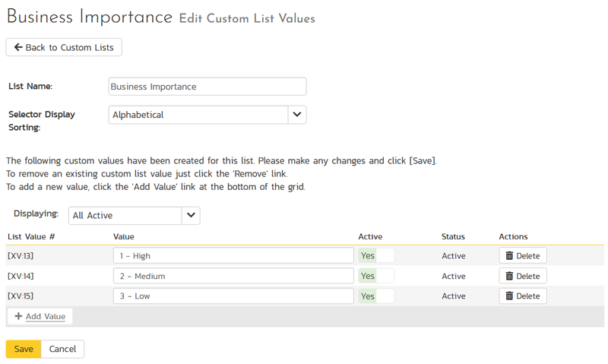Click the back arrow icon for Custom Lists
The image size is (608, 364).
tap(18, 48)
